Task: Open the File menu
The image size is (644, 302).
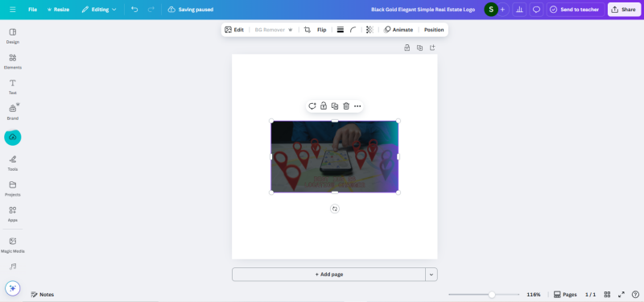Action: (32, 10)
